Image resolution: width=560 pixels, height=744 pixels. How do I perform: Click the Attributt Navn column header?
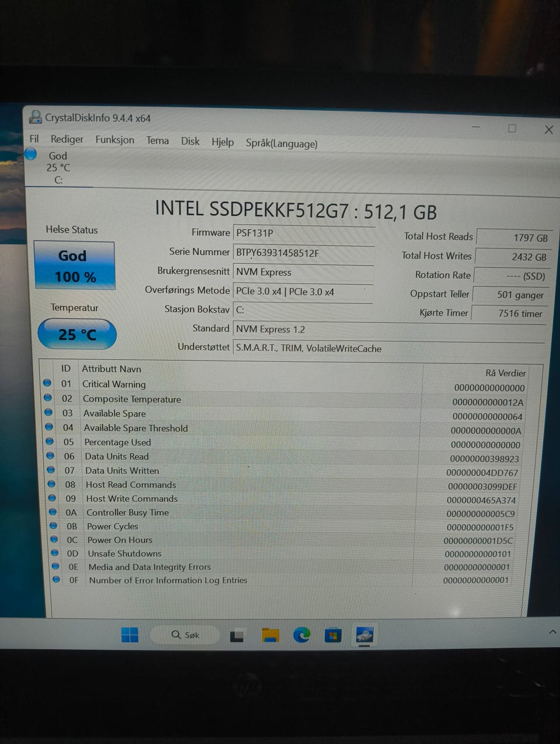tap(111, 369)
